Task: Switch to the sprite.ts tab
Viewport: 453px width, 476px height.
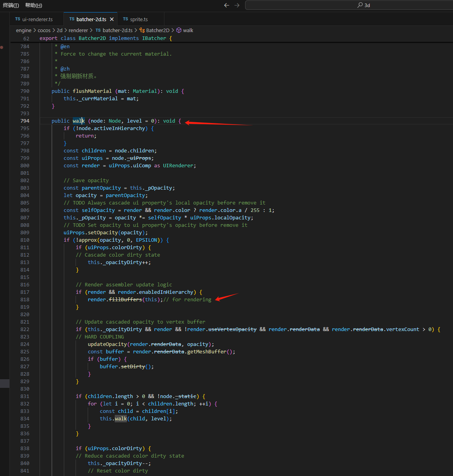Action: 139,19
